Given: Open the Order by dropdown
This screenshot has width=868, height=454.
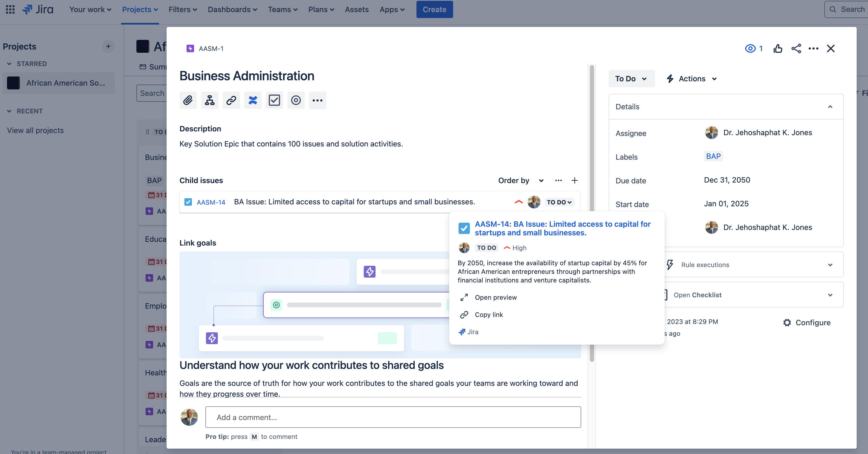Looking at the screenshot, I should click(x=521, y=180).
